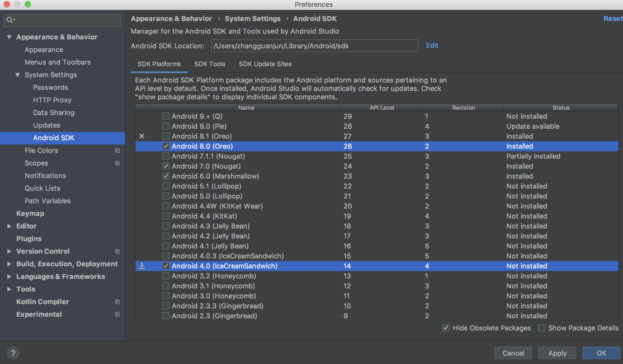The image size is (623, 364).
Task: Open the HTTP Proxy settings
Action: pyautogui.click(x=52, y=100)
